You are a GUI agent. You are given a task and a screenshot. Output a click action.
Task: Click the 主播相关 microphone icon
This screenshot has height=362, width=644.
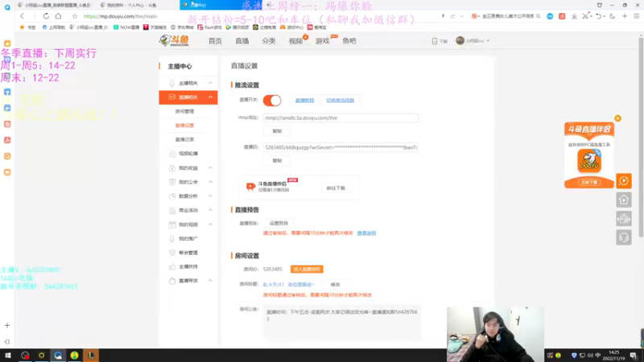[x=172, y=84]
